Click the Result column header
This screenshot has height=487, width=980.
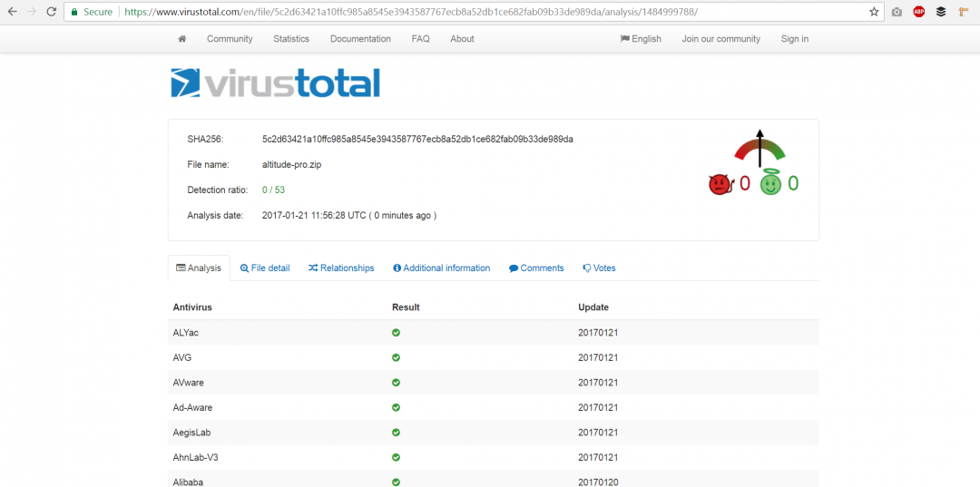tap(406, 307)
